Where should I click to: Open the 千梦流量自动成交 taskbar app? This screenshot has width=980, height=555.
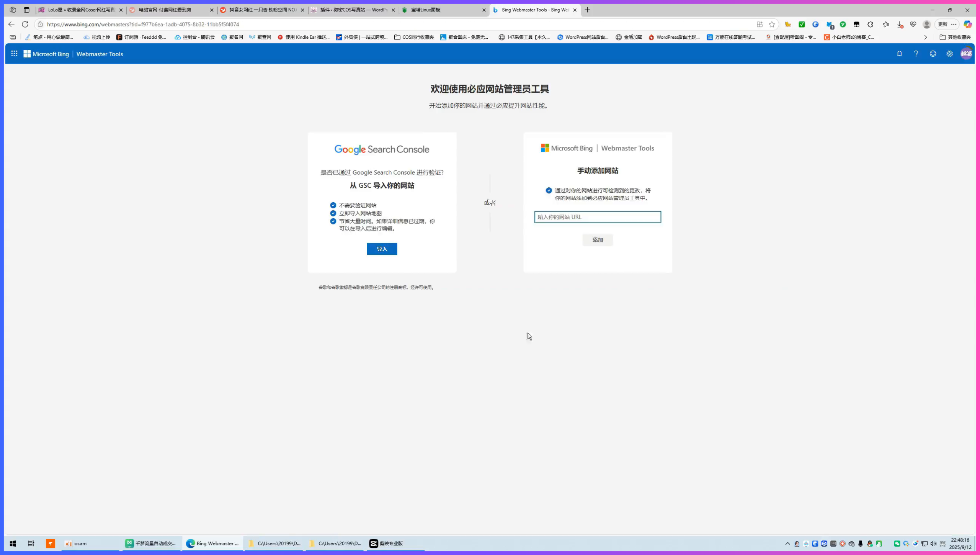151,543
